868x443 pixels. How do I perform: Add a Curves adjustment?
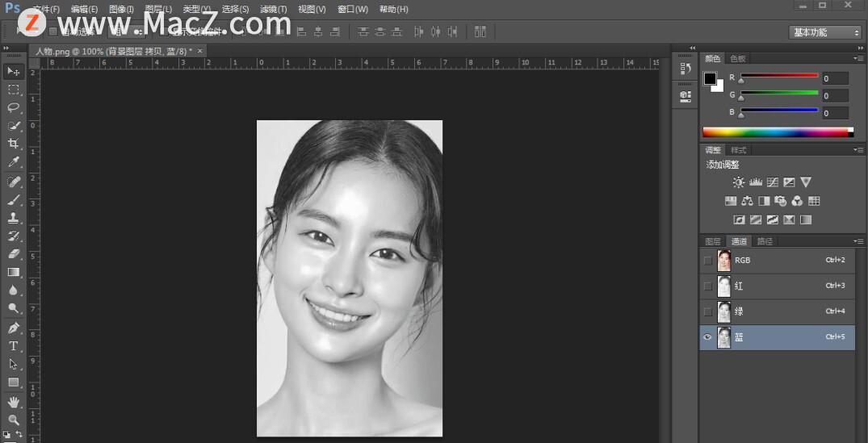click(773, 182)
